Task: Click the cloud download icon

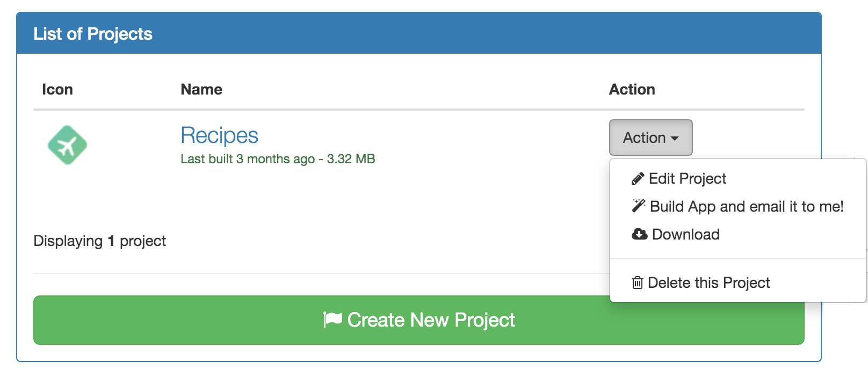Action: tap(639, 234)
